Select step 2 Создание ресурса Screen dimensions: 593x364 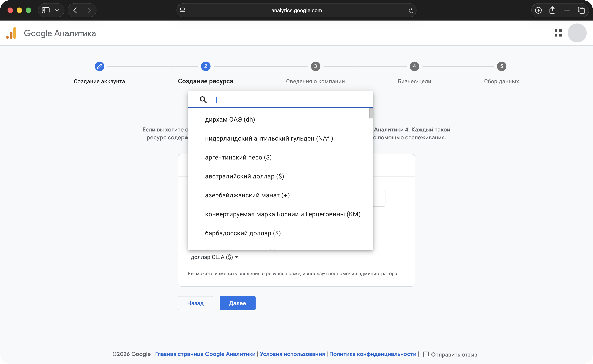pyautogui.click(x=205, y=66)
